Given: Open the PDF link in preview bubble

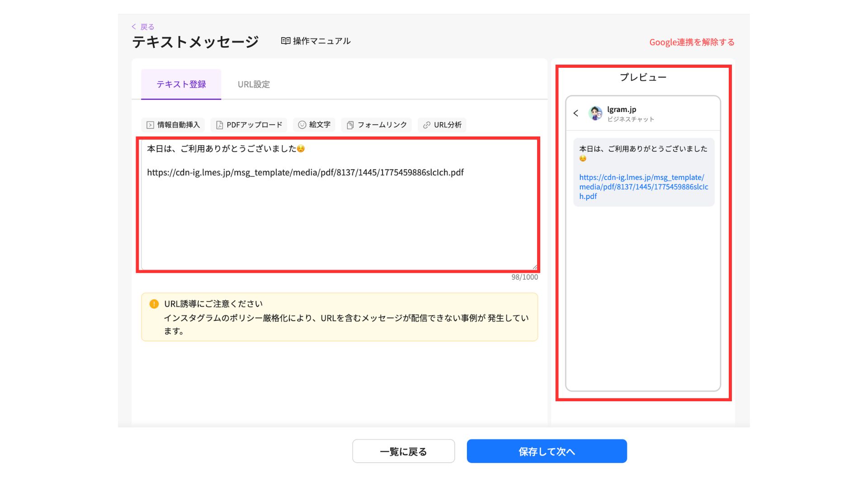Looking at the screenshot, I should point(643,187).
